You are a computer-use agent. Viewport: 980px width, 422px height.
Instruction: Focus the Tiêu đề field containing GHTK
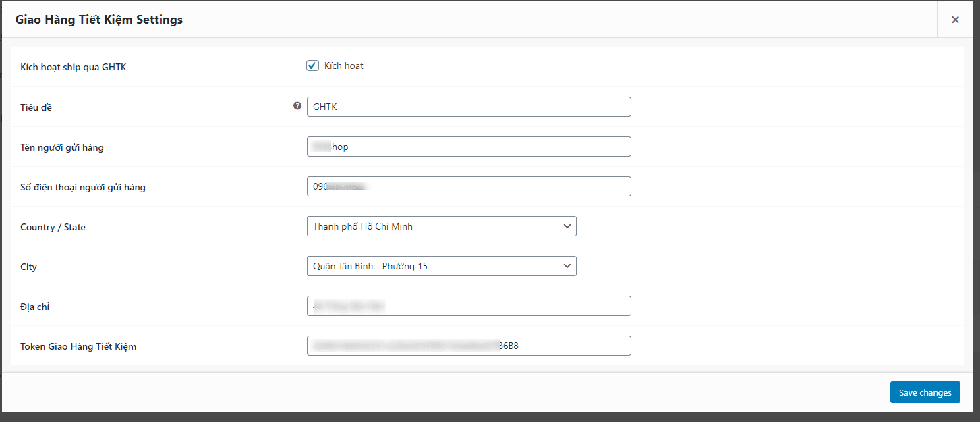pos(469,107)
